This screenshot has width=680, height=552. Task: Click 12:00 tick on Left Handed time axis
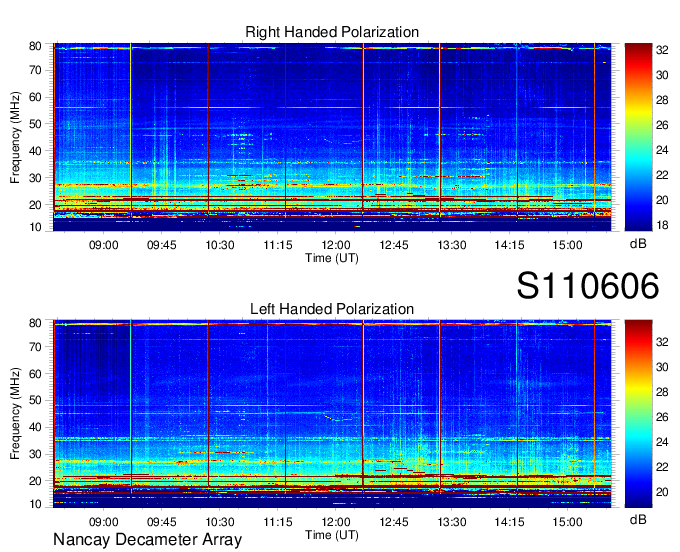pyautogui.click(x=336, y=522)
